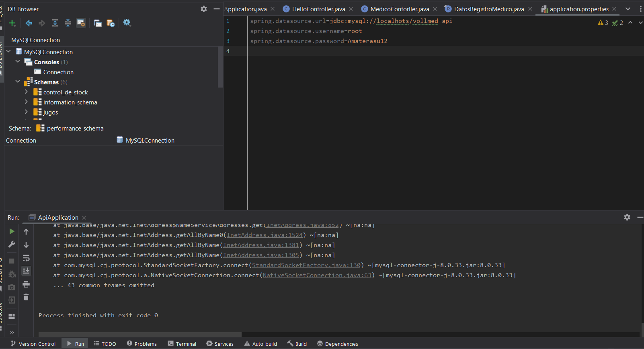
Task: Open the transaction history icon in DB Browser toolbar
Action: (111, 23)
